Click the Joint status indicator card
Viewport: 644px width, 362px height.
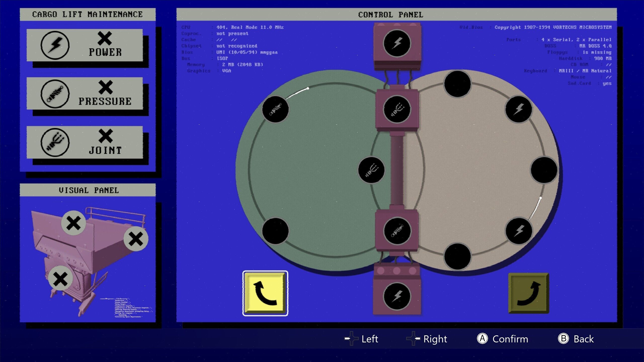pyautogui.click(x=85, y=142)
